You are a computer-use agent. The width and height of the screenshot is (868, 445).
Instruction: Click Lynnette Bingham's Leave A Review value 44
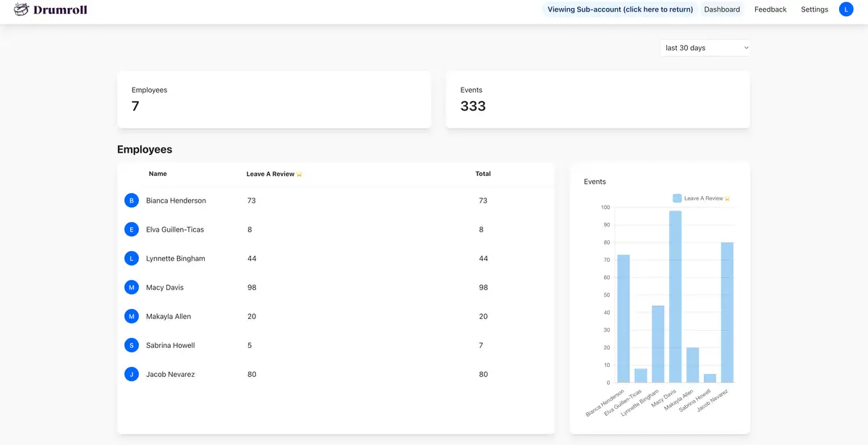252,258
